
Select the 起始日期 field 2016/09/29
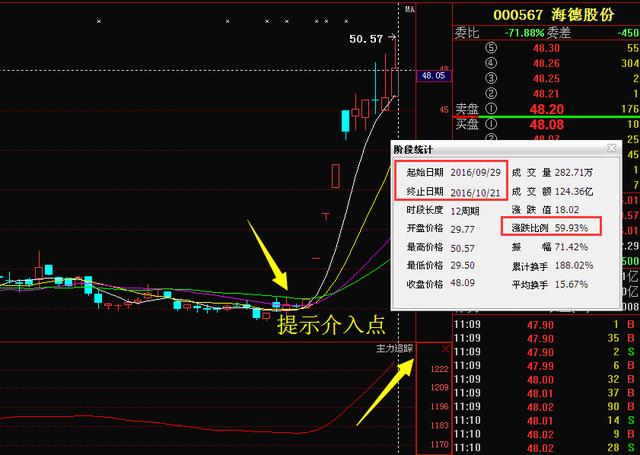[x=475, y=173]
